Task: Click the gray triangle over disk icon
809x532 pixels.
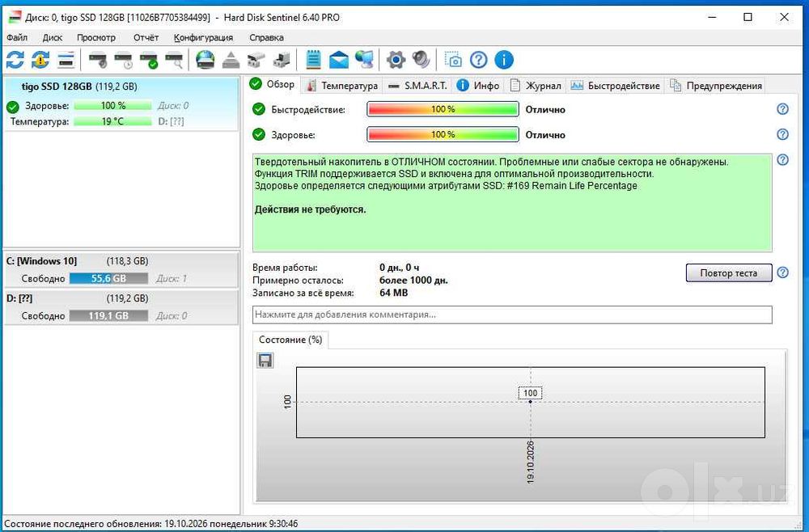Action: 231,61
